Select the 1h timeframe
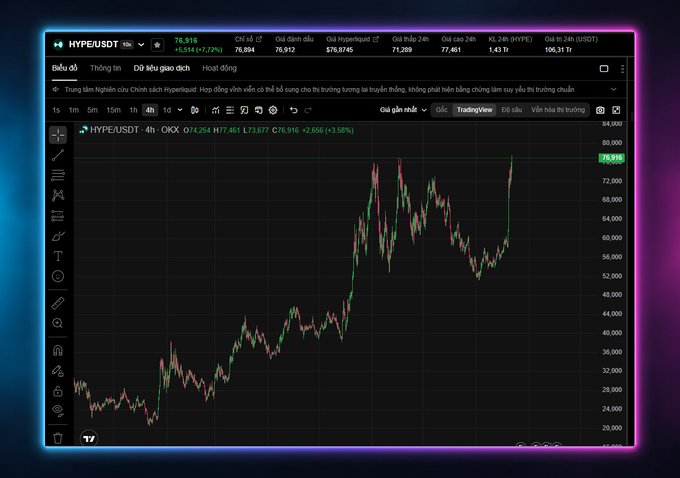The width and height of the screenshot is (680, 478). 133,110
